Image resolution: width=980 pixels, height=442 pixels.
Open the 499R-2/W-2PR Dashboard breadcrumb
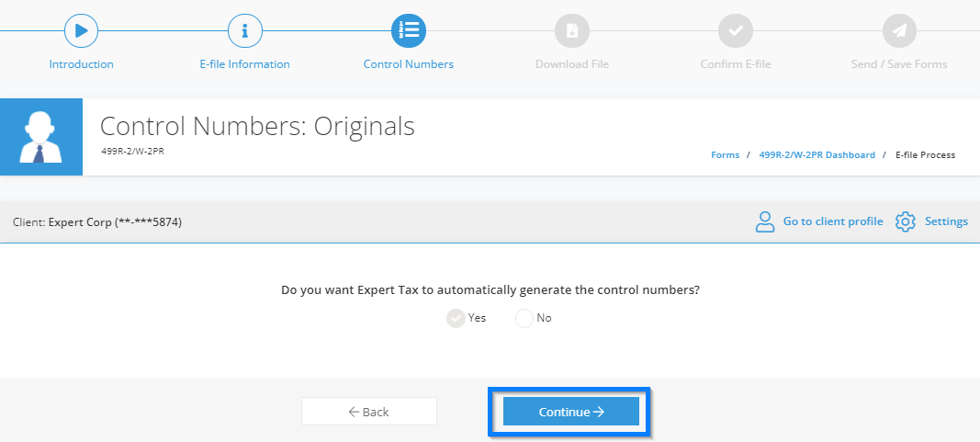pyautogui.click(x=817, y=154)
